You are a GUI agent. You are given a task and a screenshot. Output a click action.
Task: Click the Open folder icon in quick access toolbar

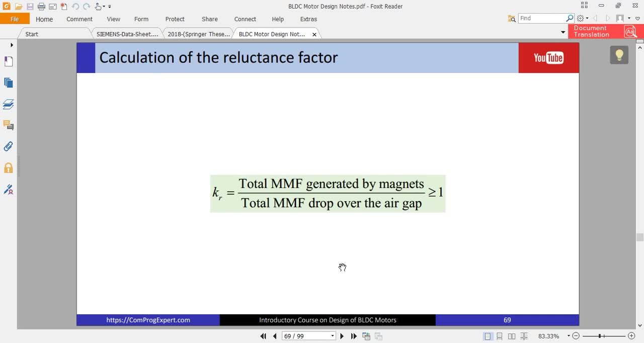18,7
